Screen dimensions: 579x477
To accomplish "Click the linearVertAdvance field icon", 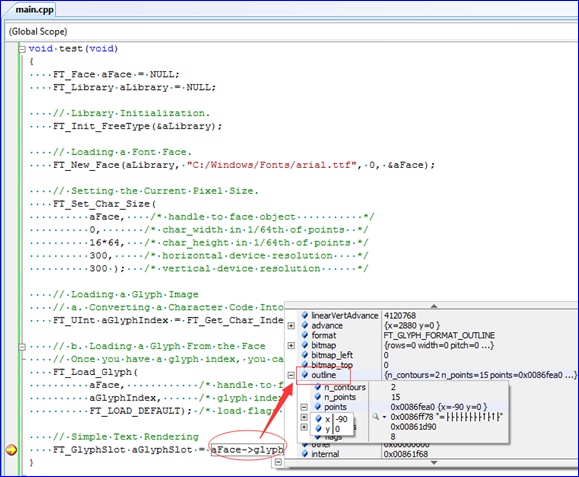I will click(305, 315).
